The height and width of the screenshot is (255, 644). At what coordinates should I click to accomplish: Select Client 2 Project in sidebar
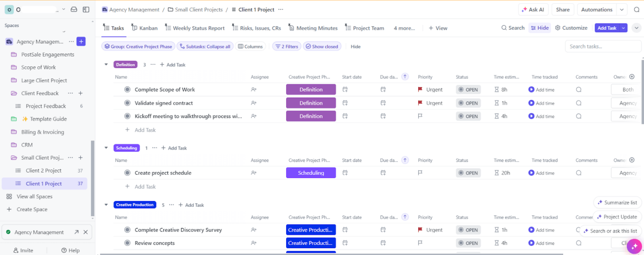45,171
